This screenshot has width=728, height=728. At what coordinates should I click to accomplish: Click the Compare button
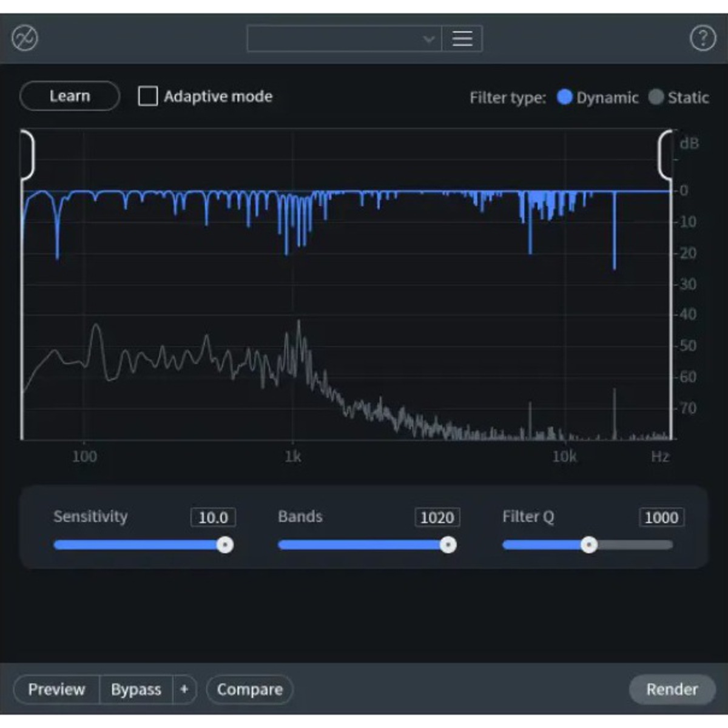coord(249,689)
